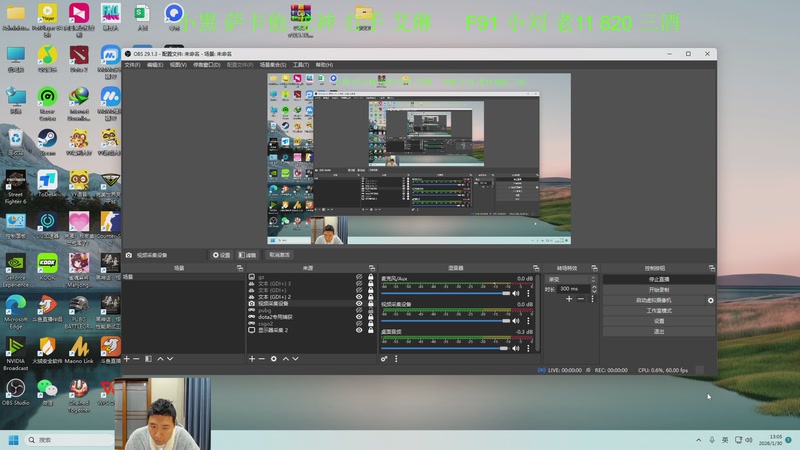Click the transition duration input field
Image resolution: width=800 pixels, height=450 pixels.
tap(573, 289)
